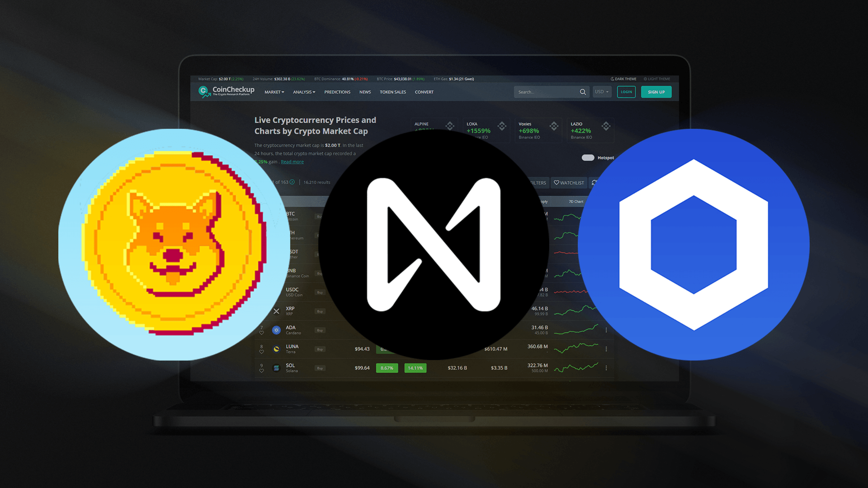Click the SOL 8.67% change badge
This screenshot has width=868, height=488.
click(387, 368)
